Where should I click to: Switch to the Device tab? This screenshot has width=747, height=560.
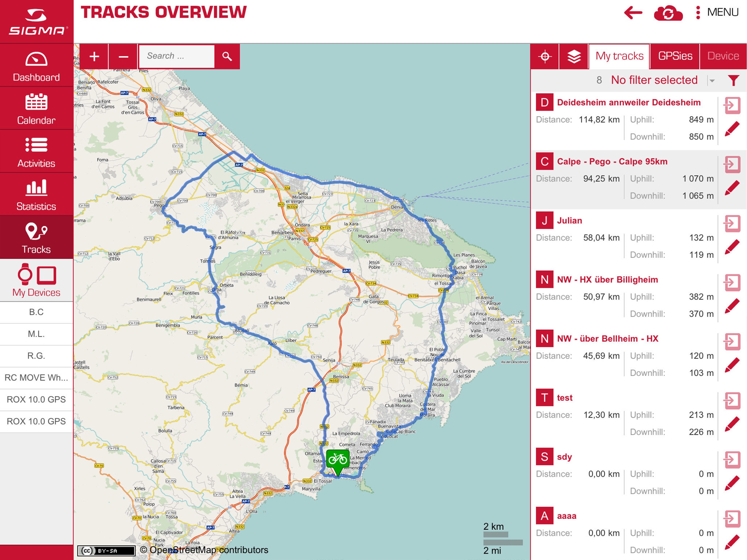tap(723, 56)
